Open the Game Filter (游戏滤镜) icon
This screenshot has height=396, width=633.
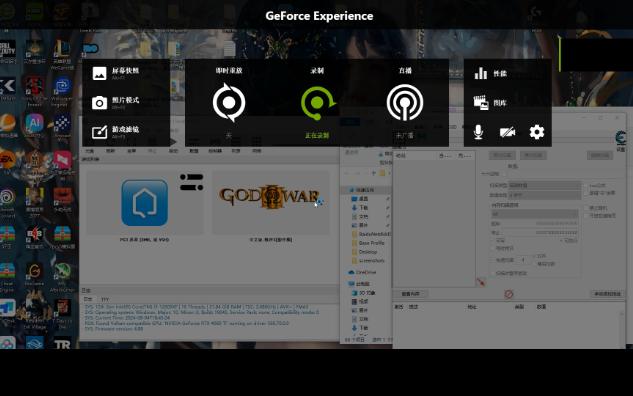pos(99,132)
